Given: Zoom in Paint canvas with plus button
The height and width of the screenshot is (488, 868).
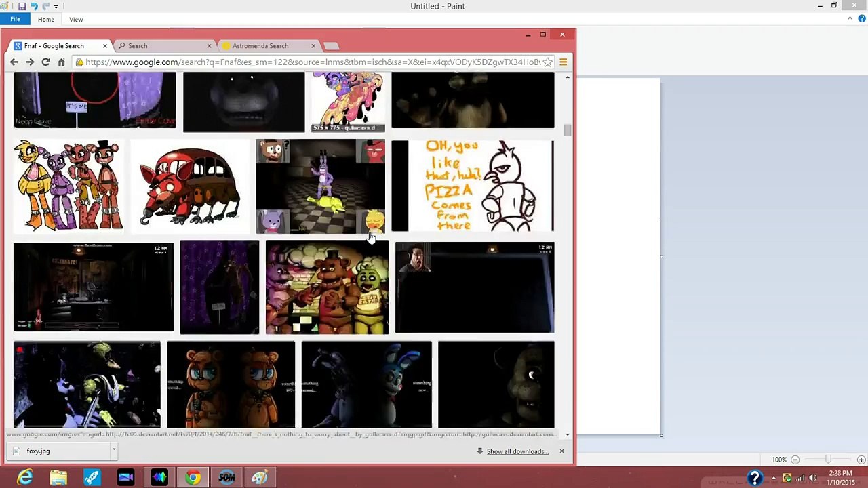Looking at the screenshot, I should (861, 460).
